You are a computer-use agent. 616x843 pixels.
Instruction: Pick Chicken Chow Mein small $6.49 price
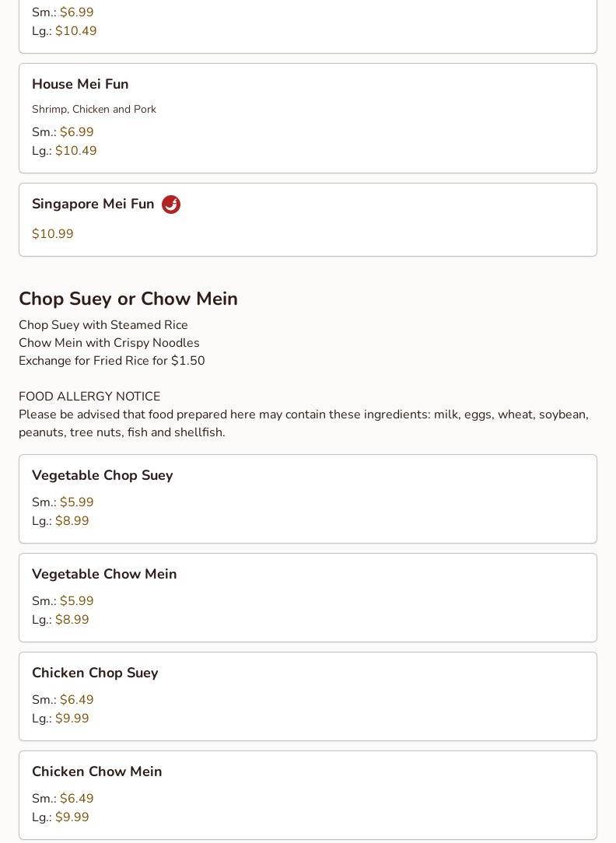[76, 799]
